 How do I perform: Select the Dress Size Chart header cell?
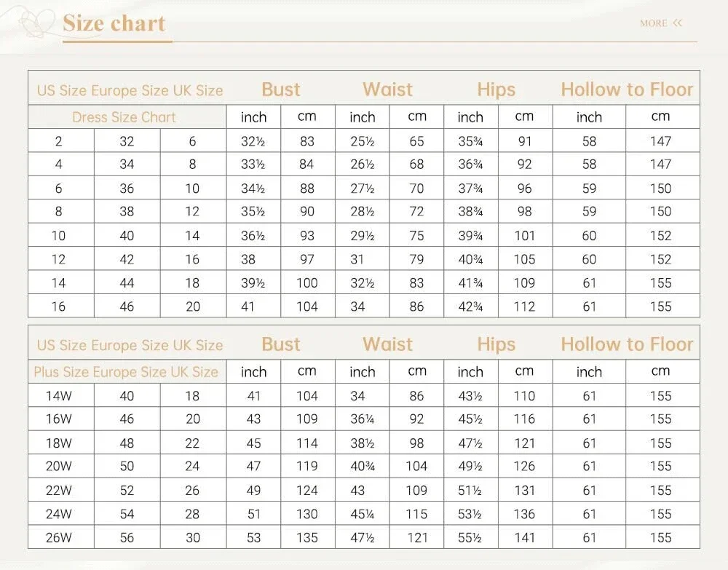pyautogui.click(x=124, y=117)
